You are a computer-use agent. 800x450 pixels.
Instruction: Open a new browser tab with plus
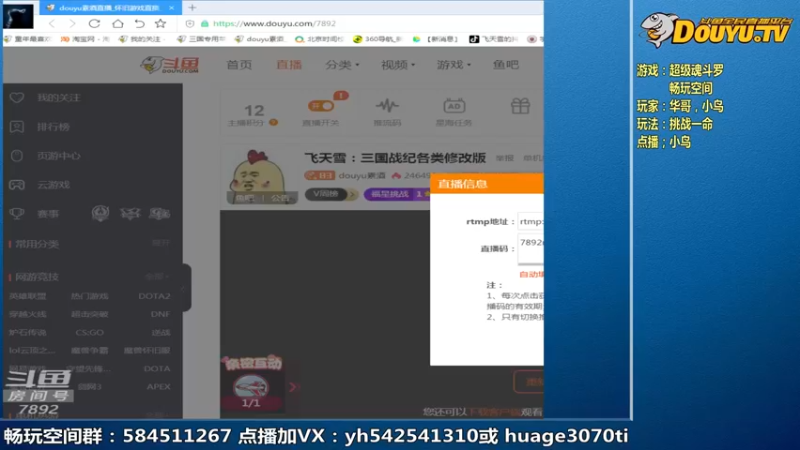point(192,8)
